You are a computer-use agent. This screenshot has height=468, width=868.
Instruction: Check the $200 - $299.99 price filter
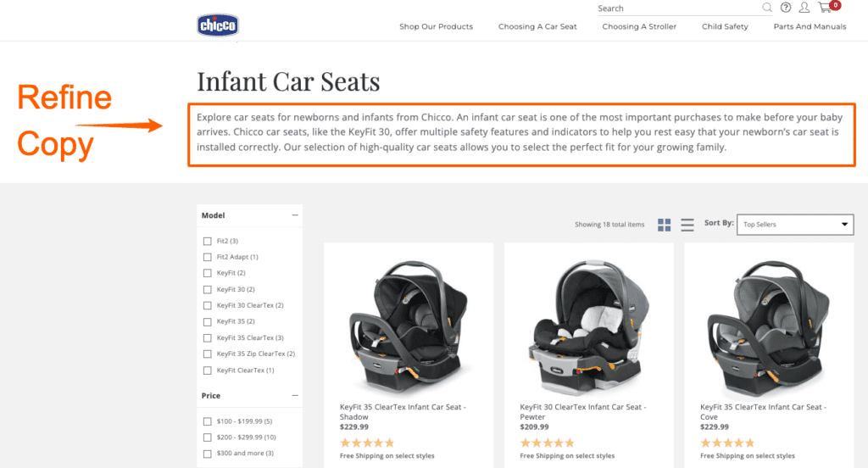(x=208, y=437)
